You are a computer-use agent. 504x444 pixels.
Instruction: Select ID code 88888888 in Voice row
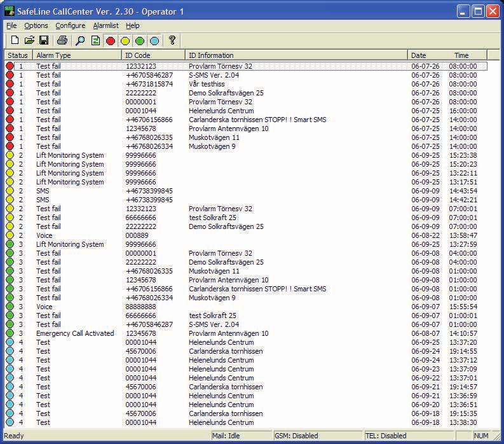click(x=141, y=307)
